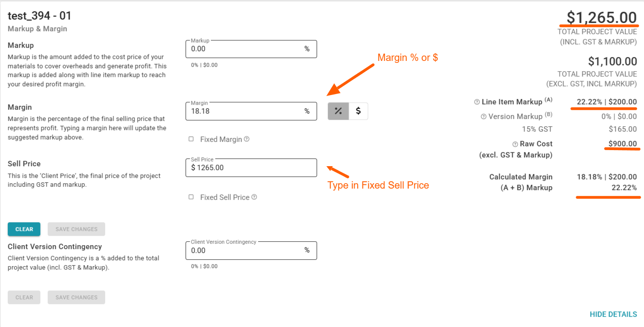
Task: Click the percent symbol in the Markup field
Action: 307,49
